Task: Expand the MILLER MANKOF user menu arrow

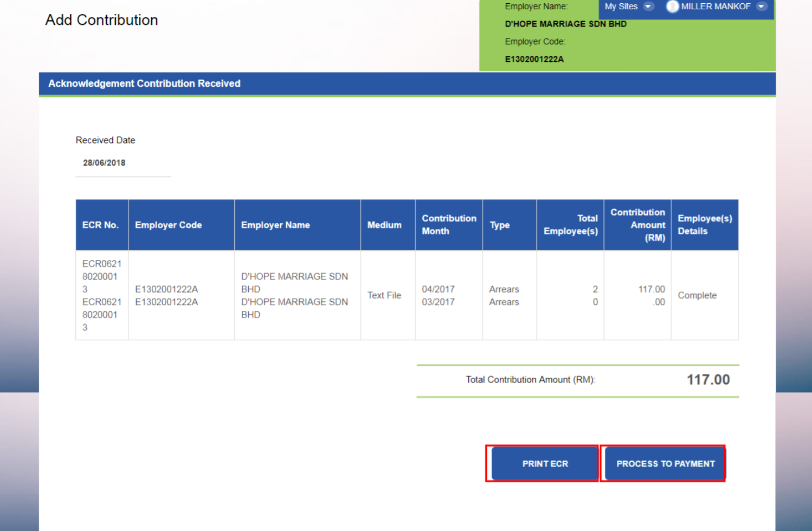Action: tap(762, 7)
